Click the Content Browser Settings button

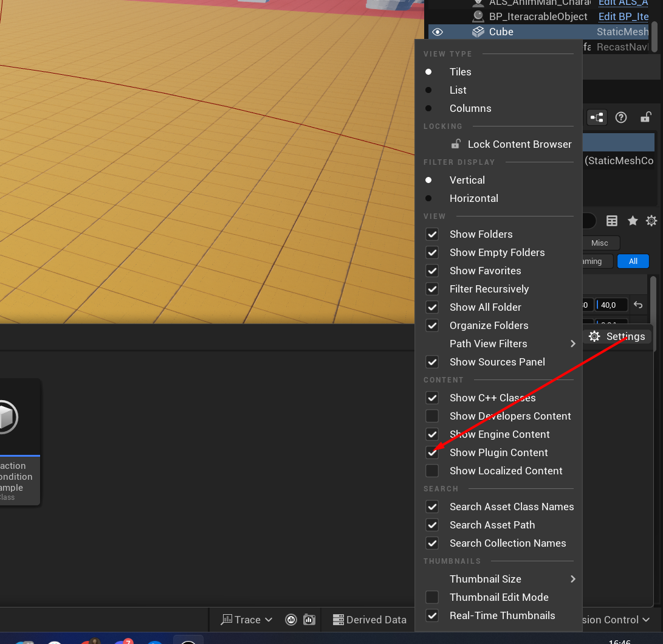coord(617,336)
